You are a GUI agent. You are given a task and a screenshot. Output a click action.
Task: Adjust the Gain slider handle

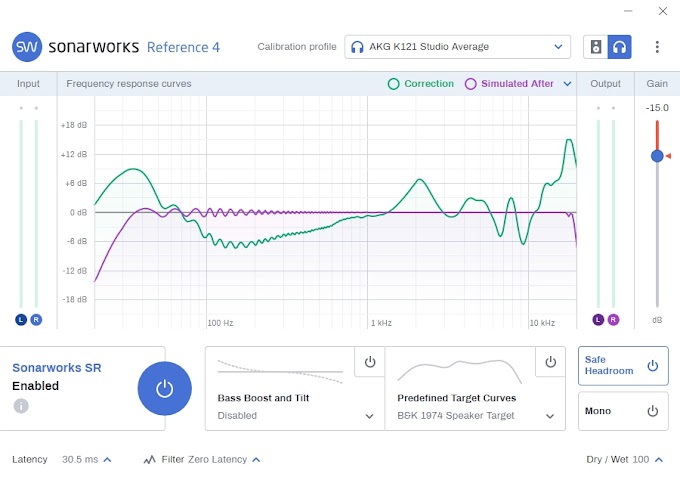[x=657, y=156]
